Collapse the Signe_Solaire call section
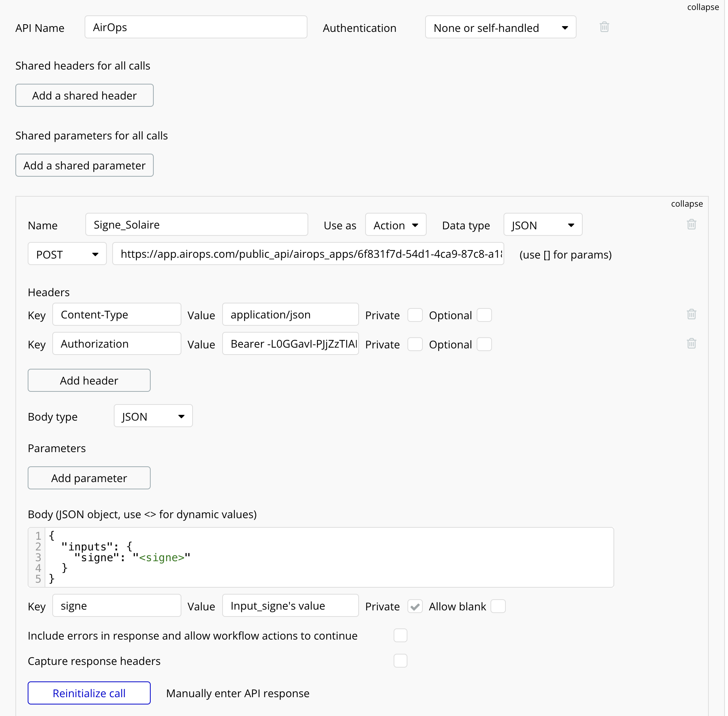The height and width of the screenshot is (716, 728). (x=686, y=204)
